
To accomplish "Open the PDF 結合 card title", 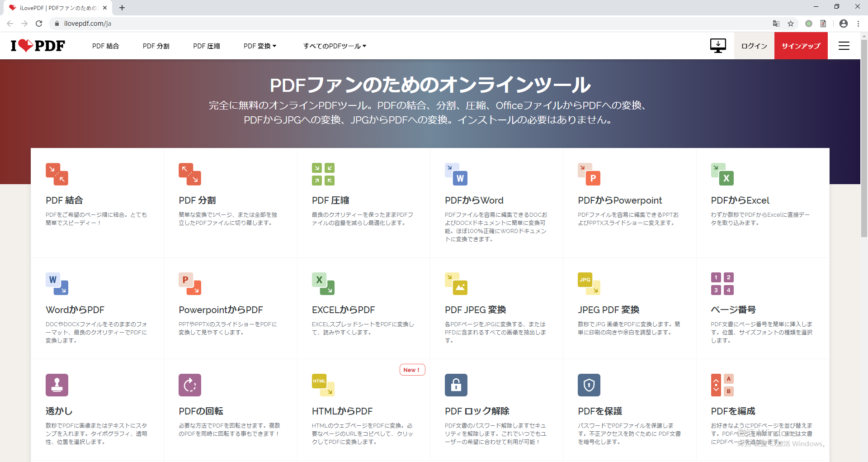I will tap(64, 200).
